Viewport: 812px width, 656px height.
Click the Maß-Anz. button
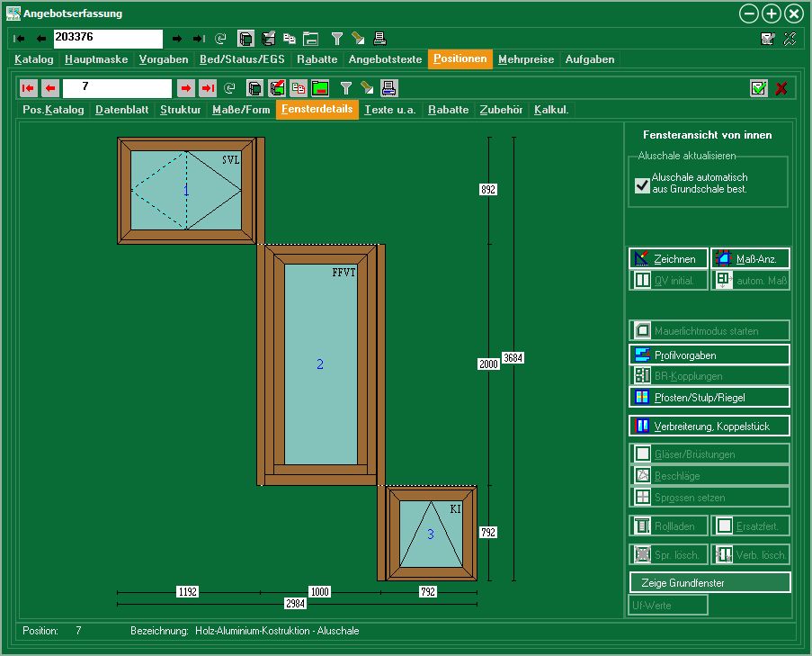tap(750, 258)
